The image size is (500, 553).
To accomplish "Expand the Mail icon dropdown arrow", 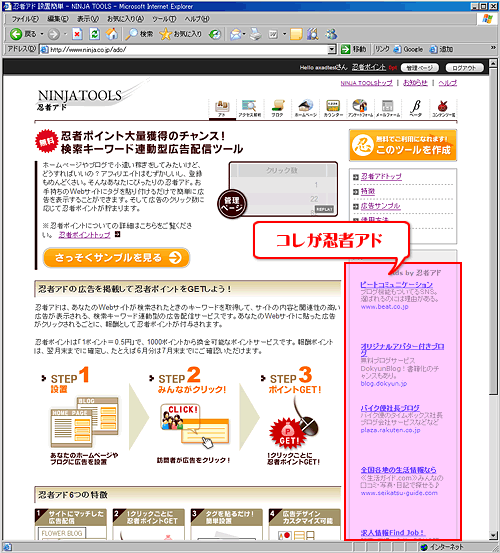I will click(x=244, y=34).
